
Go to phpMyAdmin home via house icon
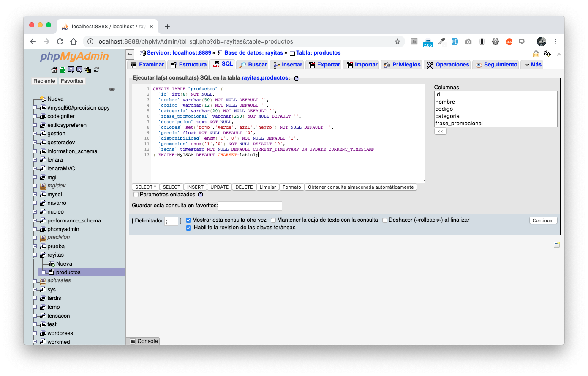pyautogui.click(x=54, y=70)
